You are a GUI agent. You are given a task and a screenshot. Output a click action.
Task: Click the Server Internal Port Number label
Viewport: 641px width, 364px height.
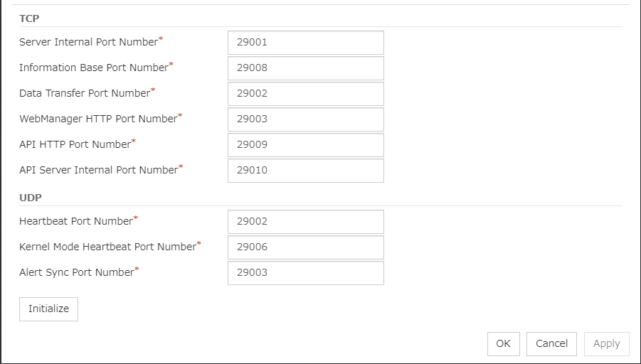[x=88, y=43]
